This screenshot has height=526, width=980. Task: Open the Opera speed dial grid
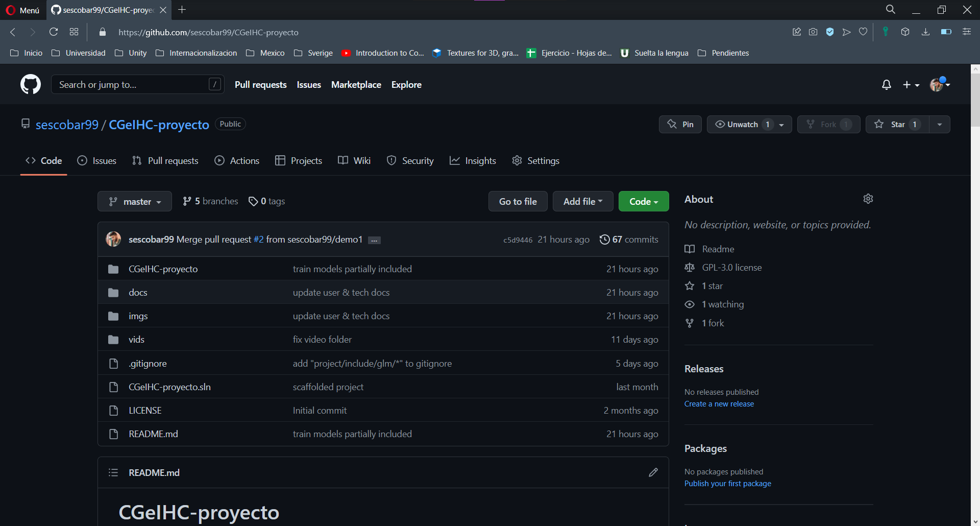click(x=74, y=32)
